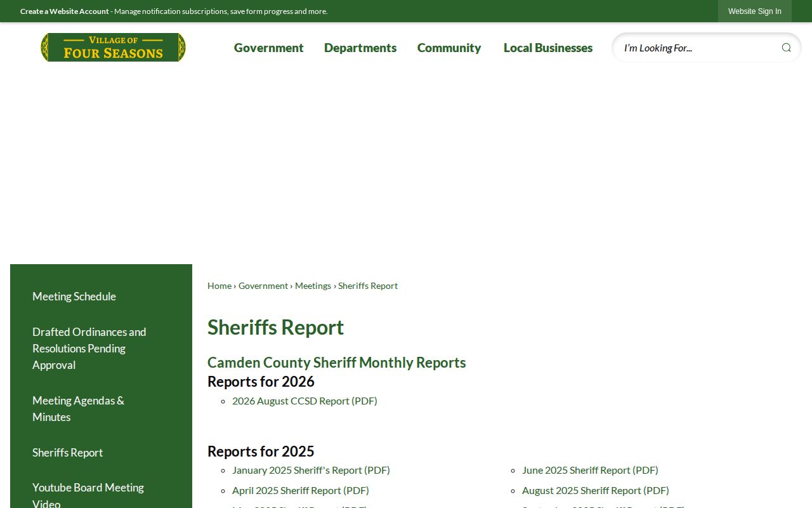This screenshot has width=812, height=508.
Task: Go to Home in the breadcrumb
Action: tap(219, 286)
